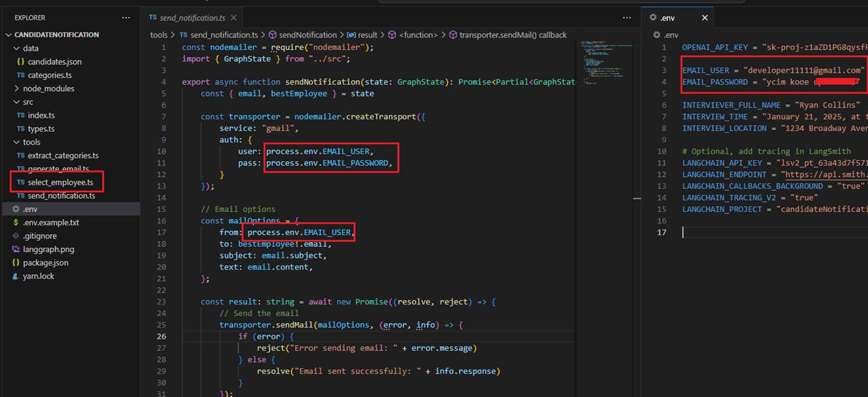Click 'email.content' on the text line
Image resolution: width=868 pixels, height=397 pixels.
277,267
